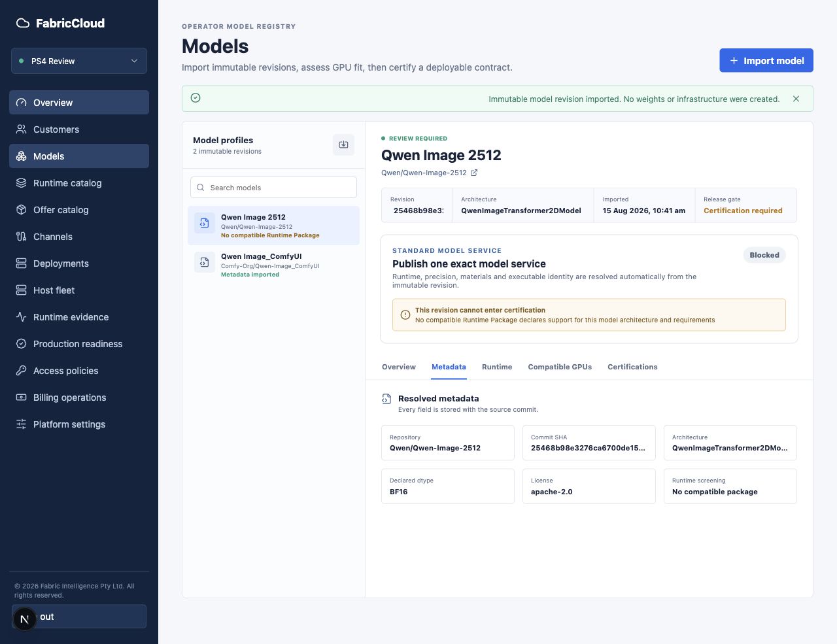The width and height of the screenshot is (837, 644).
Task: Click the Customers people icon
Action: 22,129
